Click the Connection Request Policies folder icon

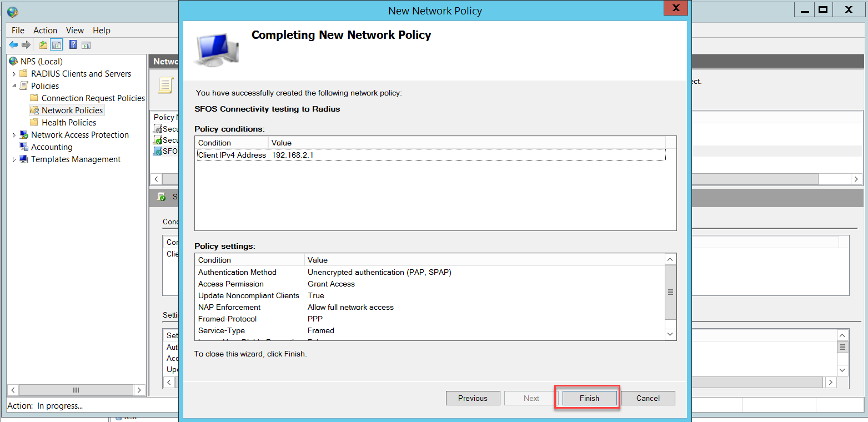[34, 98]
